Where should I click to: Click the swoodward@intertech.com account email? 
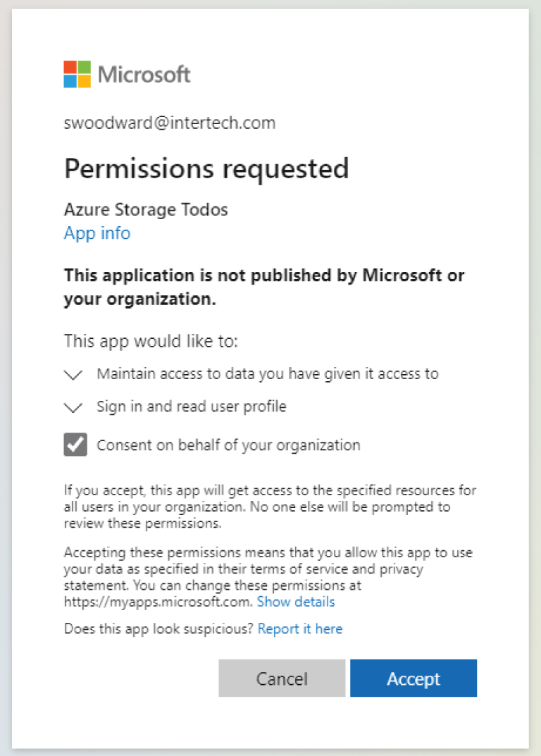click(169, 123)
